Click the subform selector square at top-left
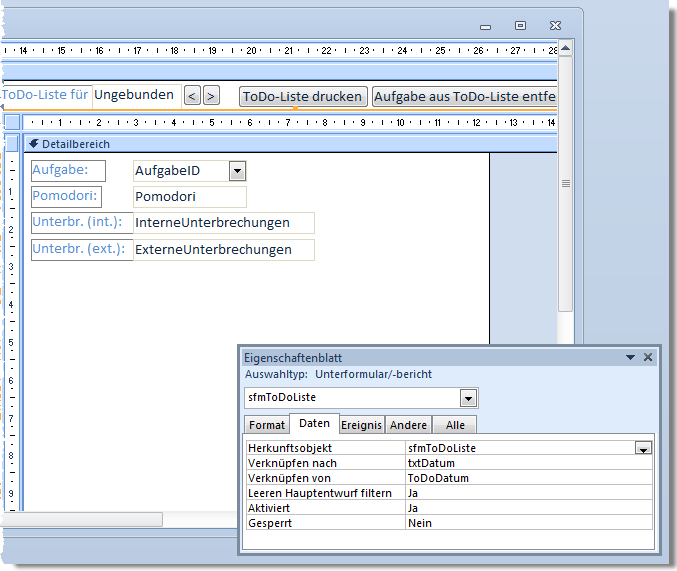 coord(12,122)
